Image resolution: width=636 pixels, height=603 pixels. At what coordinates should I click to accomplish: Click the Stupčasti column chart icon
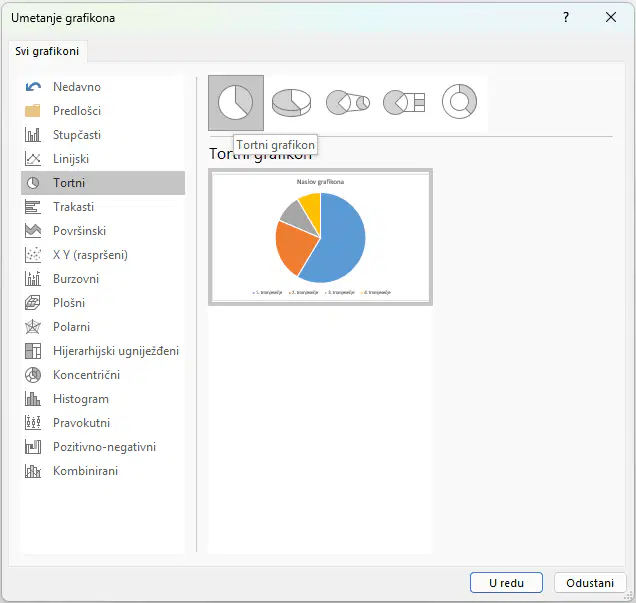click(x=32, y=135)
